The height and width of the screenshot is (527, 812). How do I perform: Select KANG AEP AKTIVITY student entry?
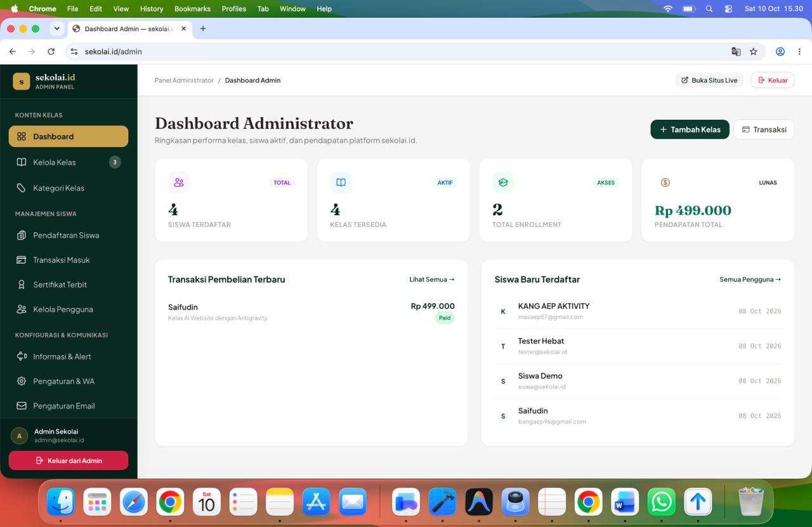click(x=638, y=311)
